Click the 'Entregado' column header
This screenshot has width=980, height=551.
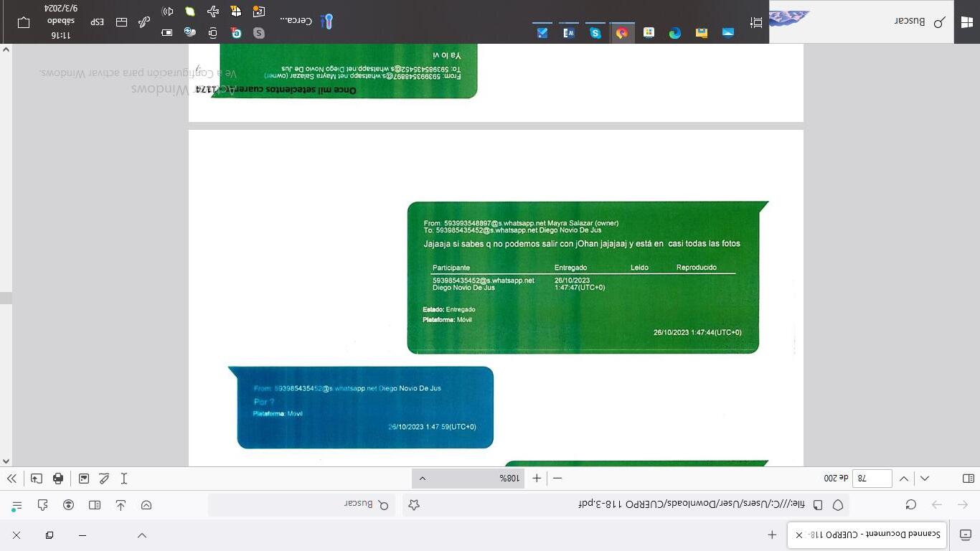click(x=570, y=268)
